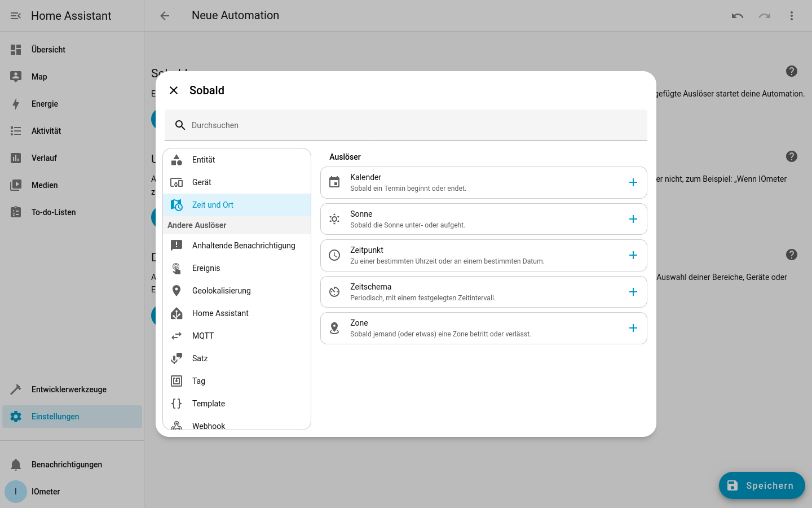Click the 'Sobald ein Termin beginnt oder endet.' text
This screenshot has height=508, width=812.
pyautogui.click(x=408, y=189)
